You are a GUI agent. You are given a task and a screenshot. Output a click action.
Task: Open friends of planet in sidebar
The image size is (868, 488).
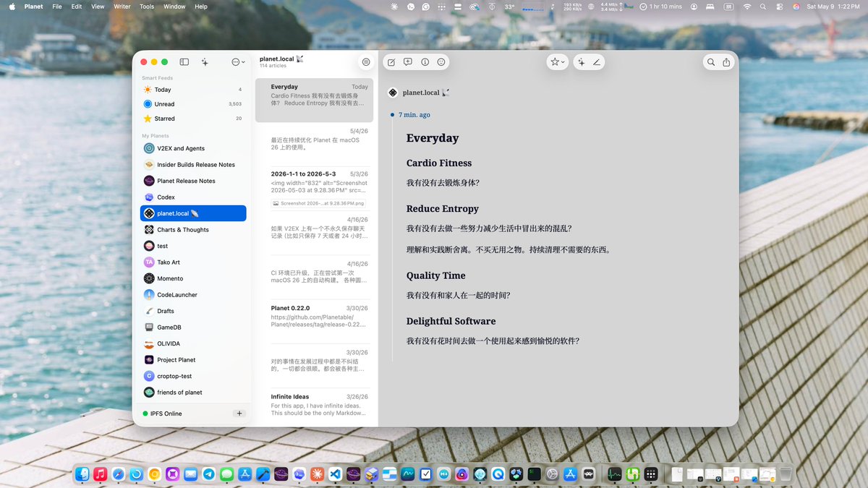coord(193,393)
